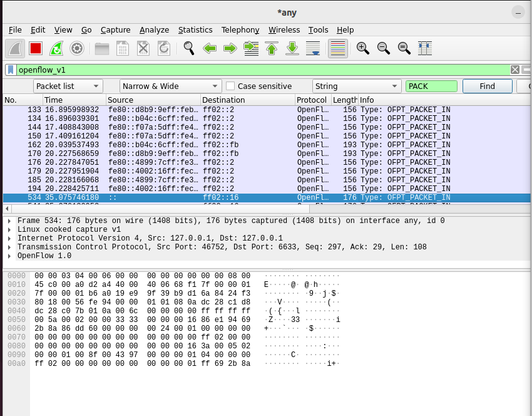The image size is (532, 416).
Task: Go to a specified packet with the toolbar icon
Action: (x=251, y=49)
